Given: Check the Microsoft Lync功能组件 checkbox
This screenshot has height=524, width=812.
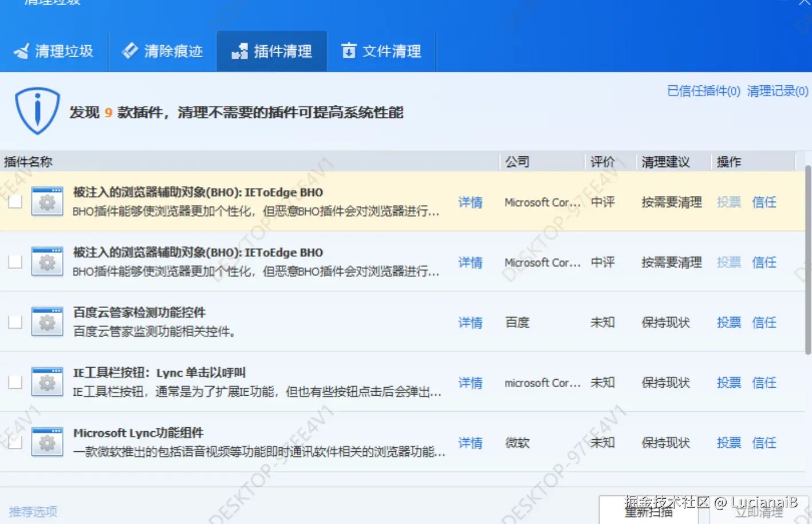Looking at the screenshot, I should tap(16, 442).
